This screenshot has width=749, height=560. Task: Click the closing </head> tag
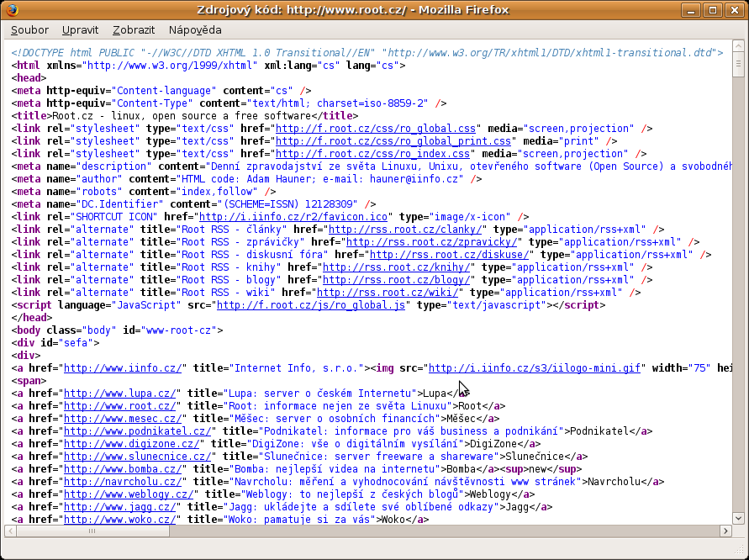click(32, 317)
